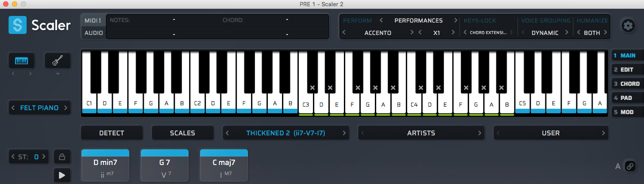Open the USER chord set dropdown

(x=551, y=133)
